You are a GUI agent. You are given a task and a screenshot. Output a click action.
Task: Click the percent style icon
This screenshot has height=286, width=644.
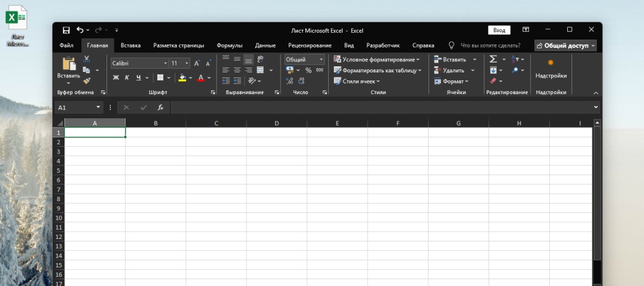308,70
